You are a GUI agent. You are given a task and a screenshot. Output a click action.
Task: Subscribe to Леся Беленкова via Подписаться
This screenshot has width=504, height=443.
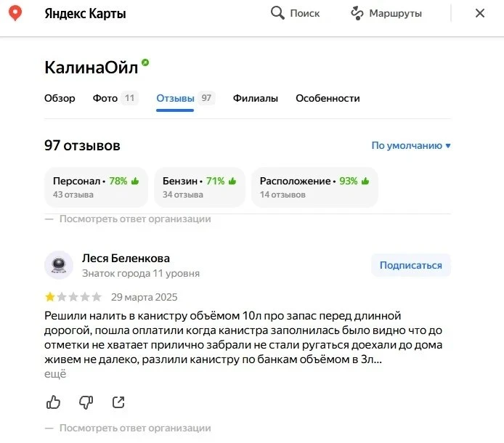pyautogui.click(x=410, y=265)
